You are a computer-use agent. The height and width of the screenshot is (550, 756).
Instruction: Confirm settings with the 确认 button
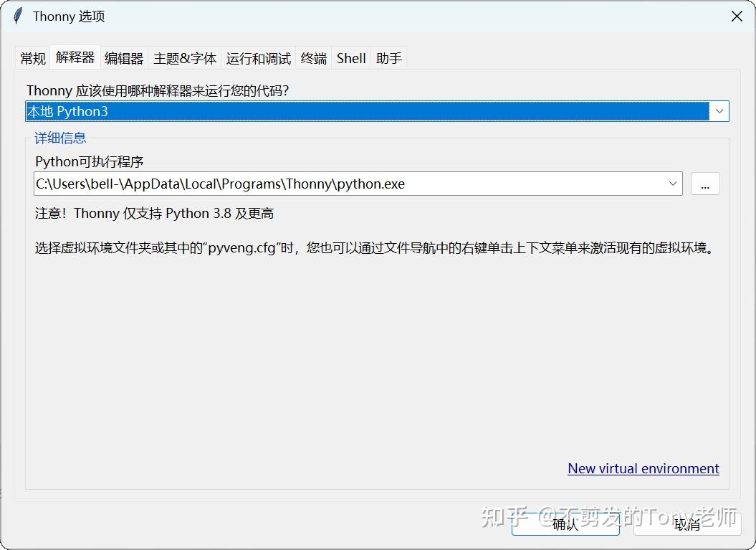click(565, 525)
